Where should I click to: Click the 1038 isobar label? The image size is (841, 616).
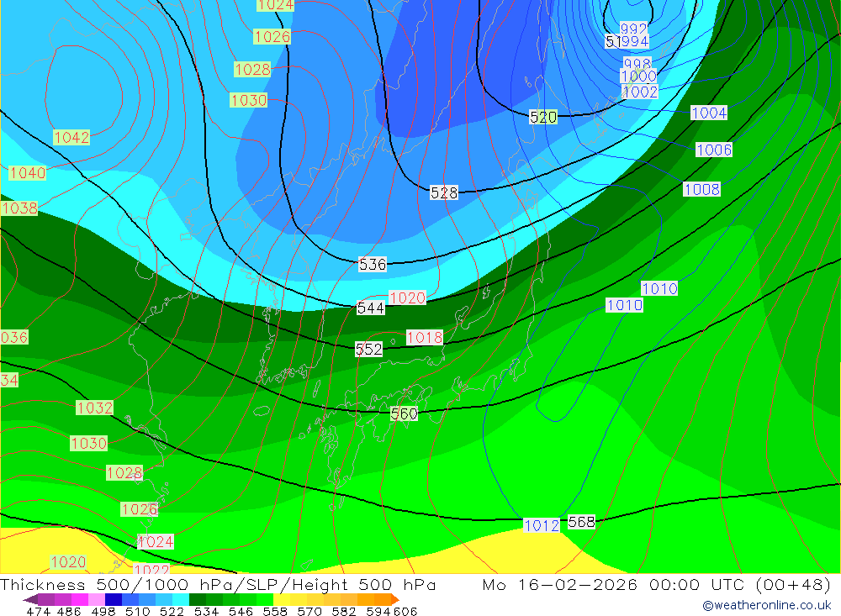point(19,208)
